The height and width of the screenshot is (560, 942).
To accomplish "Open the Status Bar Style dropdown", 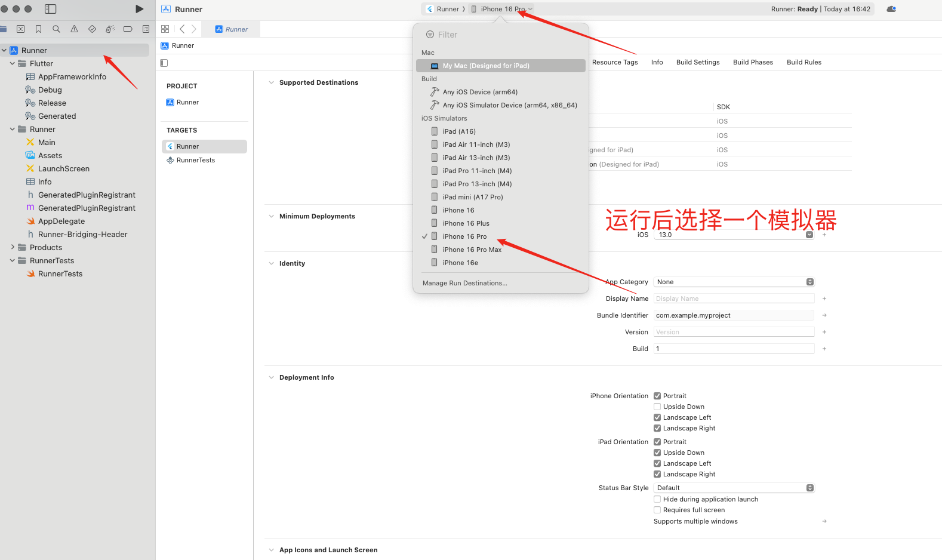I will (734, 488).
